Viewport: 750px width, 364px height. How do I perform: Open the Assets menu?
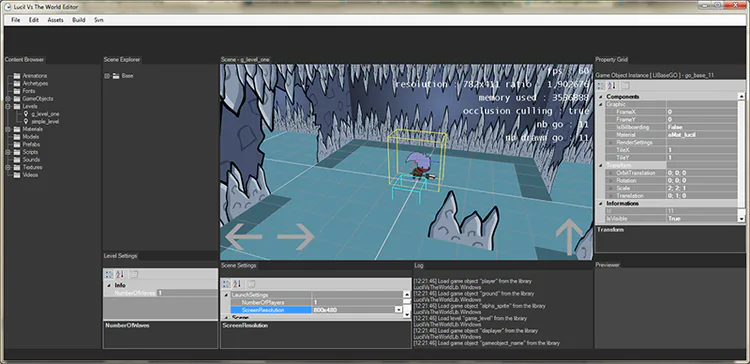[x=55, y=20]
